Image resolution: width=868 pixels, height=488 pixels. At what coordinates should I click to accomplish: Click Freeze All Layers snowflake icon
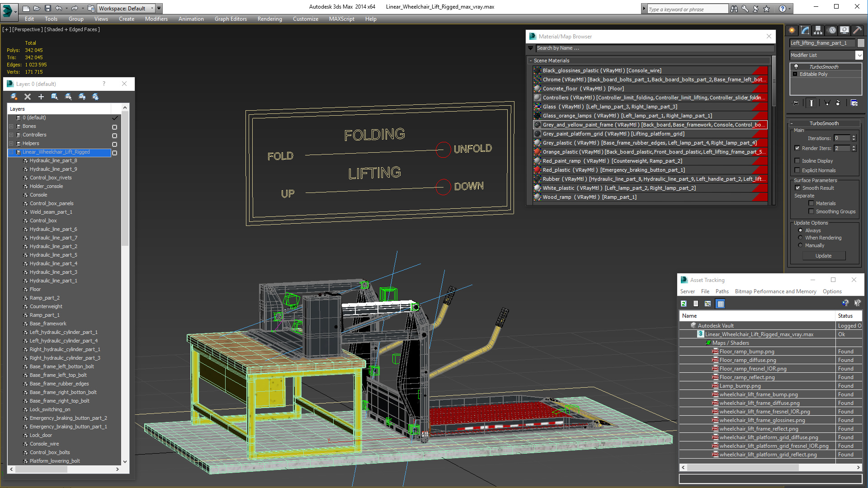[x=95, y=97]
